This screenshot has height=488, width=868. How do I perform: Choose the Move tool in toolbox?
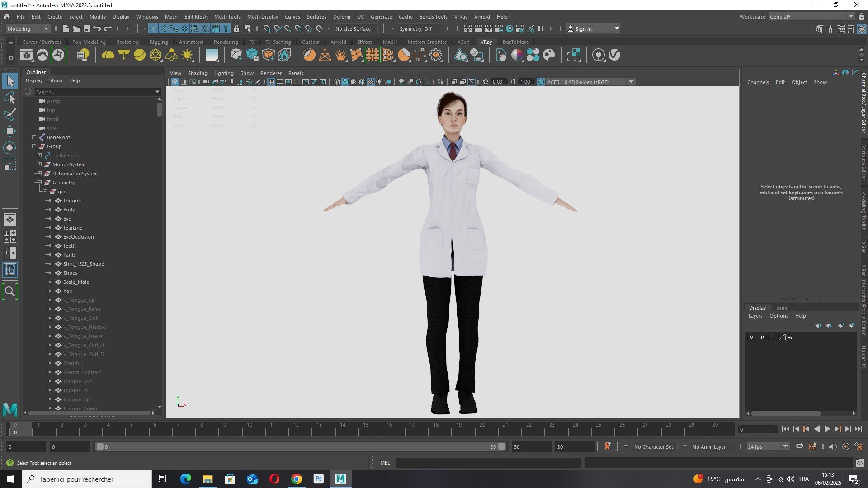[10, 131]
